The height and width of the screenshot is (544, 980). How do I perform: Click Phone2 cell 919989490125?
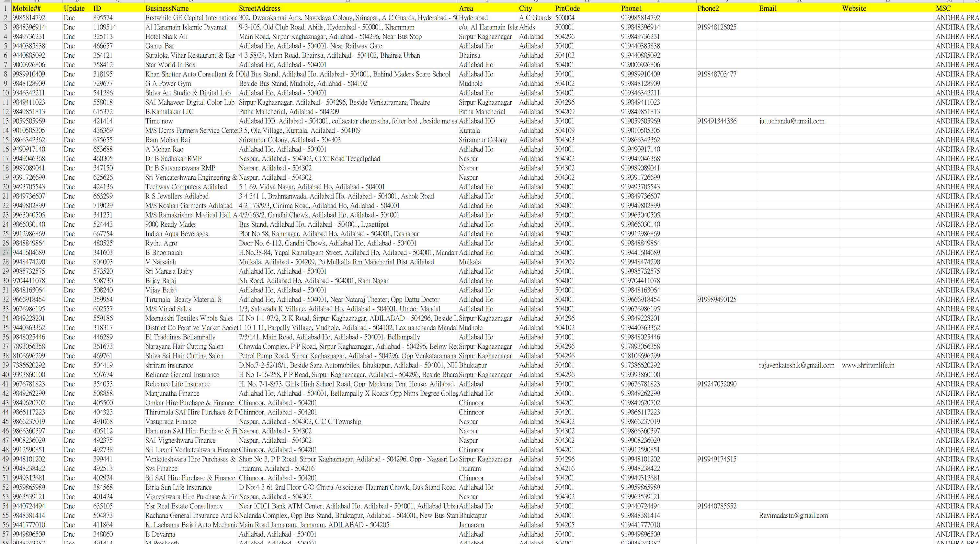click(727, 300)
